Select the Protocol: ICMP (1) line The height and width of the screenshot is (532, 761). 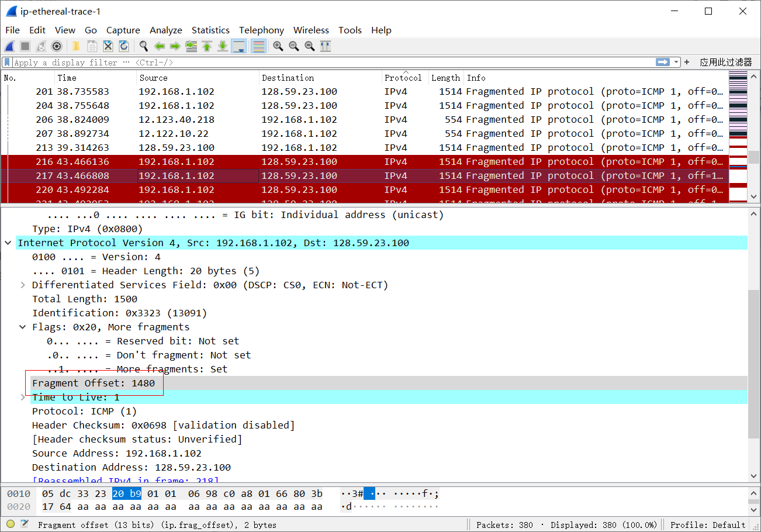pos(85,411)
